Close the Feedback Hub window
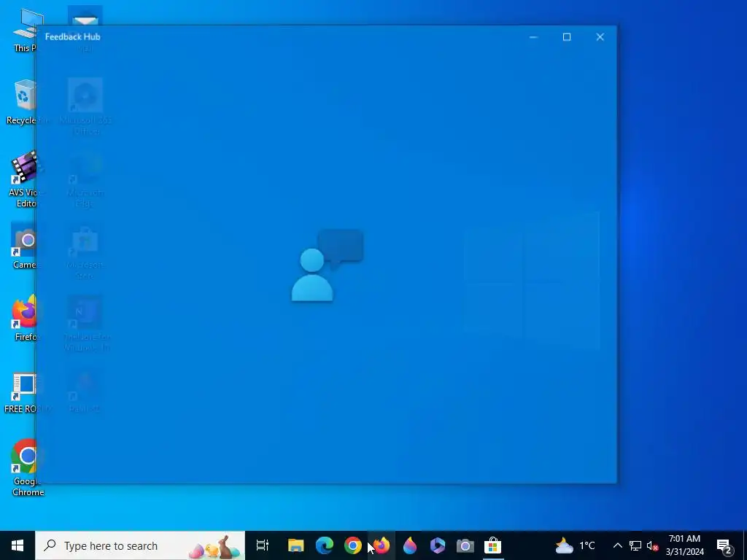 [600, 36]
